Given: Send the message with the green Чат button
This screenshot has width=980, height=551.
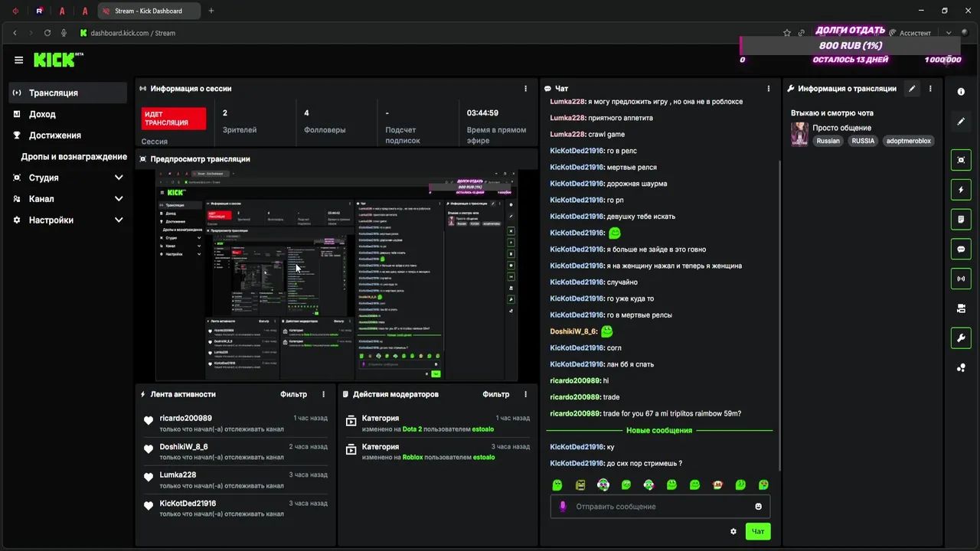Looking at the screenshot, I should pos(758,531).
